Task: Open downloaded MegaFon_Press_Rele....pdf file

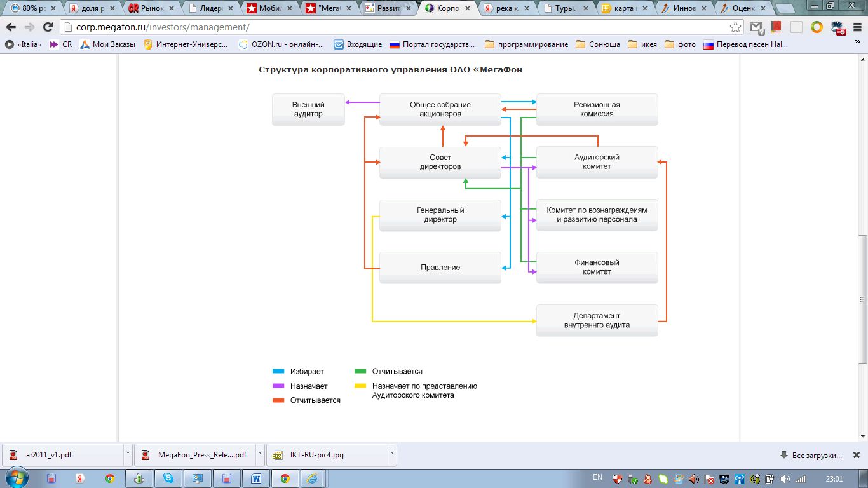Action: click(x=194, y=455)
